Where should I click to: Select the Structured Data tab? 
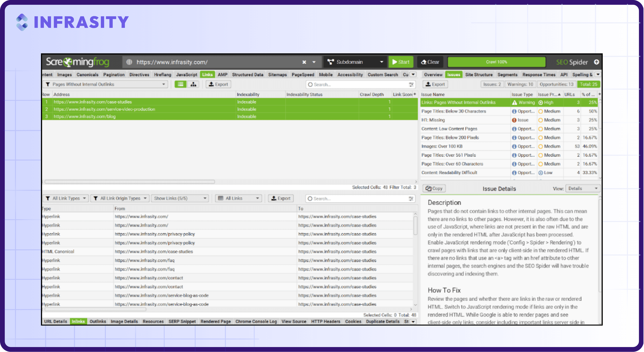247,75
